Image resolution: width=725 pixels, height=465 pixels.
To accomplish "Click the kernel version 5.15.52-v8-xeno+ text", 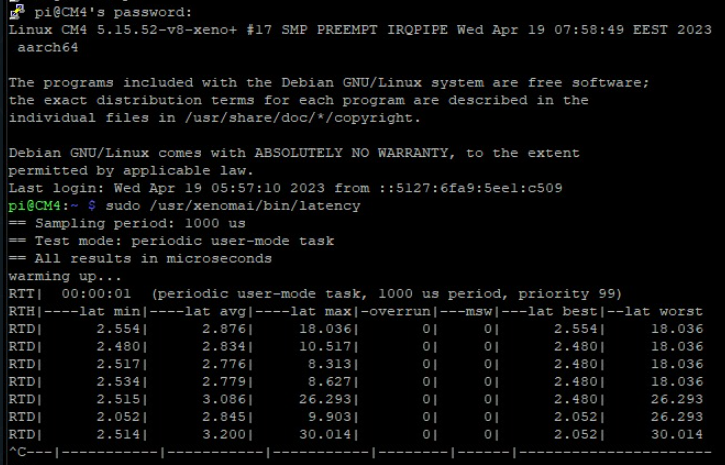I will (166, 30).
